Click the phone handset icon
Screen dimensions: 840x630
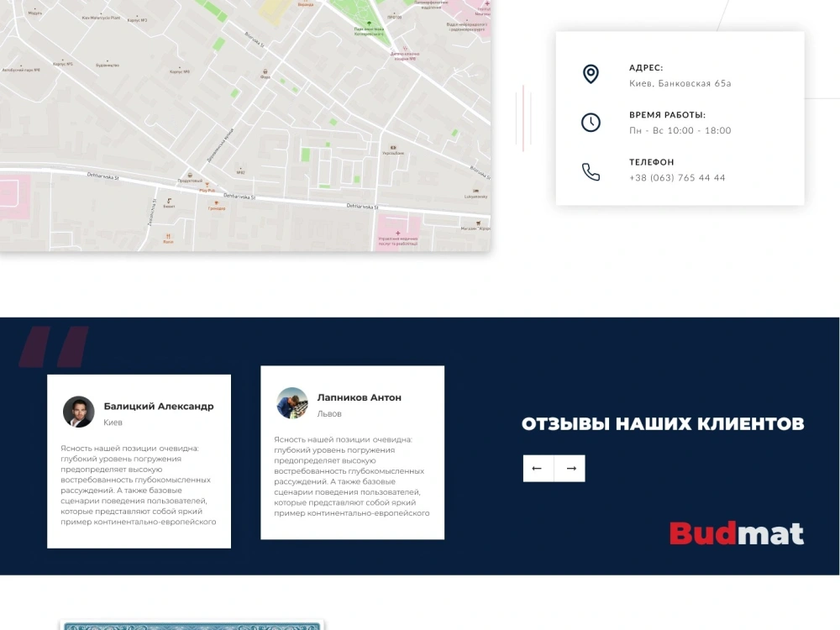(591, 171)
